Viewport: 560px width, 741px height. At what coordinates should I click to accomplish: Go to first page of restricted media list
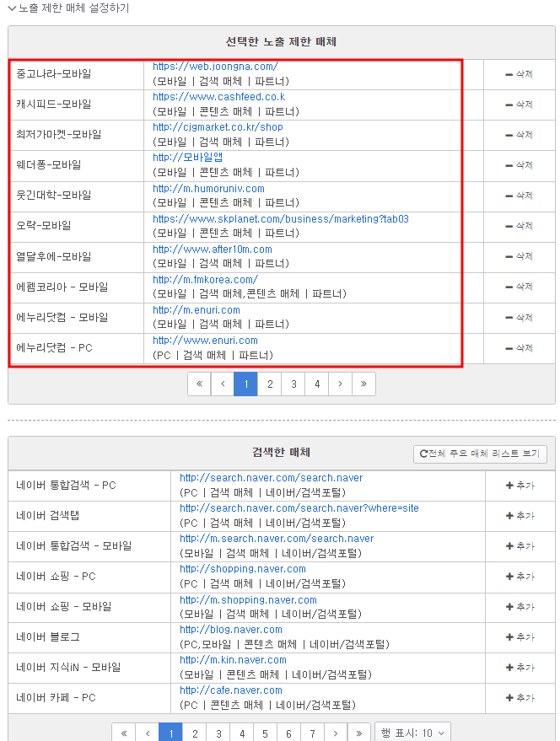[x=199, y=384]
